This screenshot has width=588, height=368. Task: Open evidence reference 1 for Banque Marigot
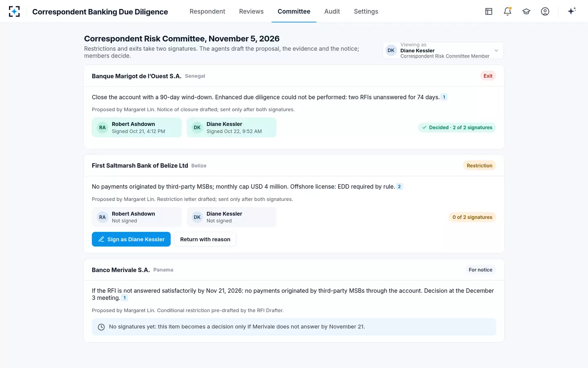(x=444, y=97)
